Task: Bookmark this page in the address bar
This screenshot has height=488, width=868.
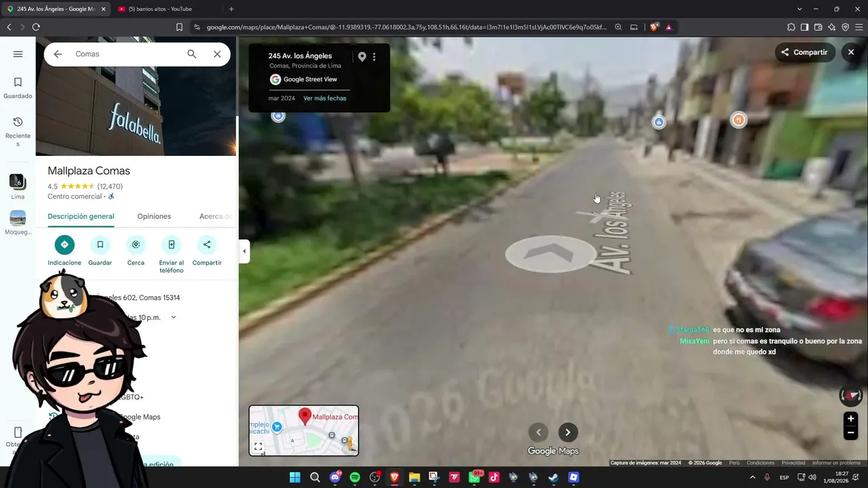Action: [x=179, y=27]
